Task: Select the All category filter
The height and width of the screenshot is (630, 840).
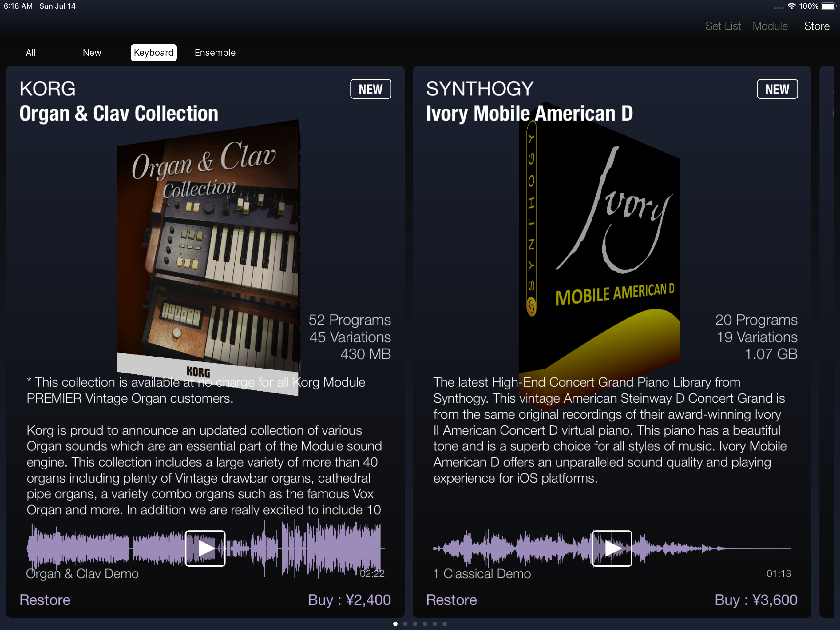Action: (31, 52)
